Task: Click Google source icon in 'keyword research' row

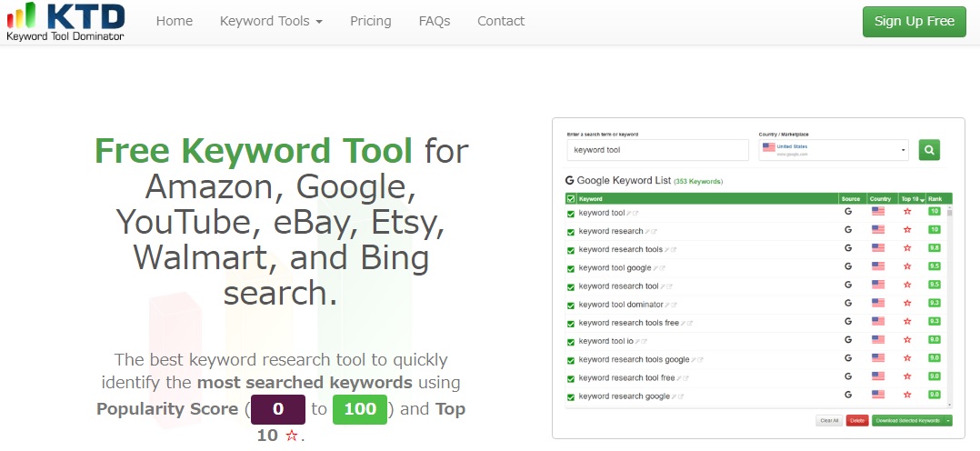Action: (x=848, y=229)
